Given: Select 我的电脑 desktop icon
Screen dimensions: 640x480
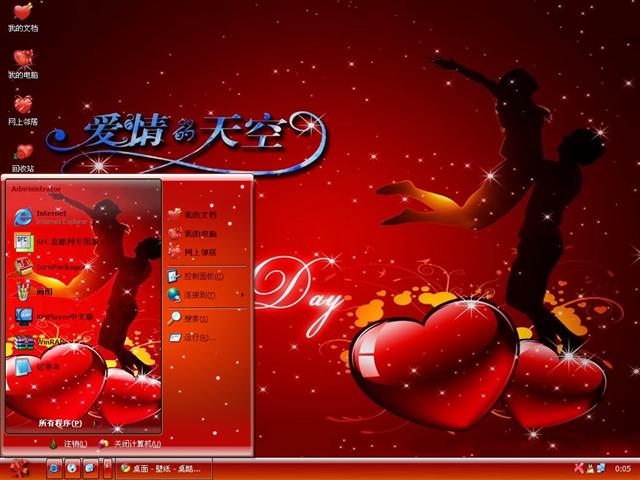Looking at the screenshot, I should [x=23, y=63].
